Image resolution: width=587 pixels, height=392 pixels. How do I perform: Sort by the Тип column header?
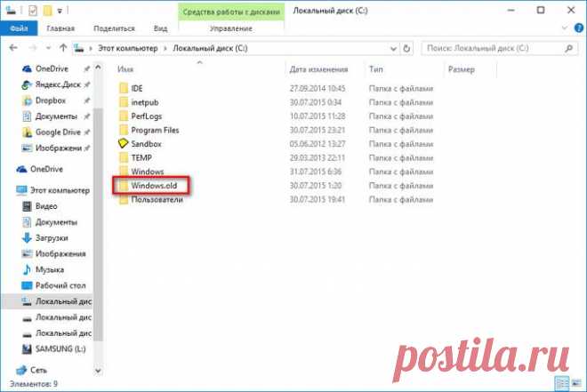[x=376, y=69]
